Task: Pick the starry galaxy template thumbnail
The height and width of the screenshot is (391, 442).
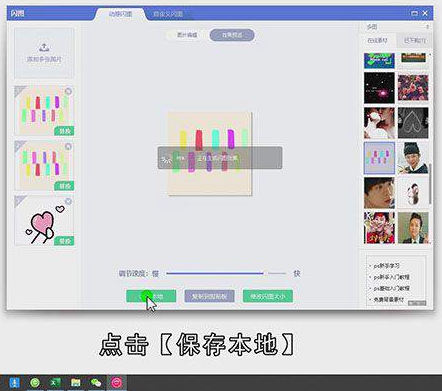Action: click(379, 88)
